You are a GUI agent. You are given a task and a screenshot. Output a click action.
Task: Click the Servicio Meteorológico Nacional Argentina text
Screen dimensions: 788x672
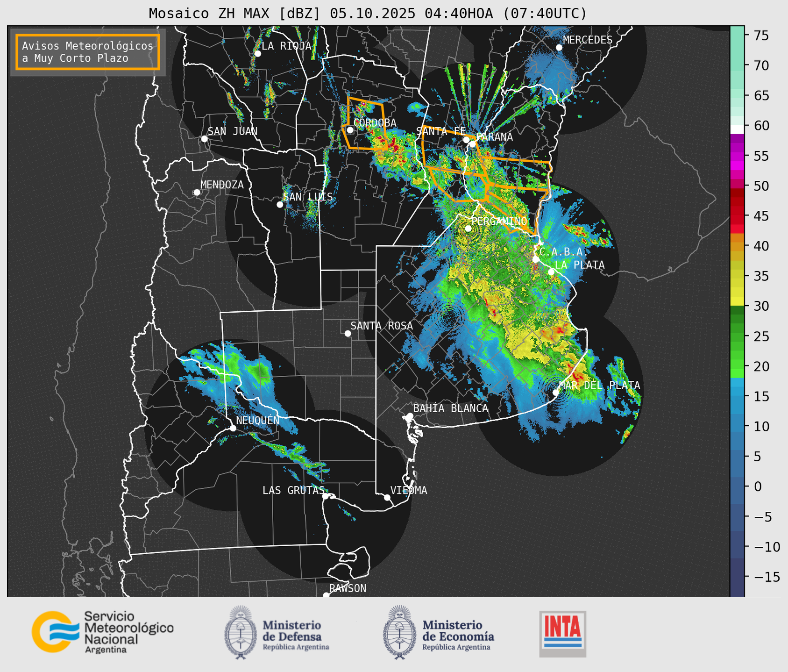point(129,632)
